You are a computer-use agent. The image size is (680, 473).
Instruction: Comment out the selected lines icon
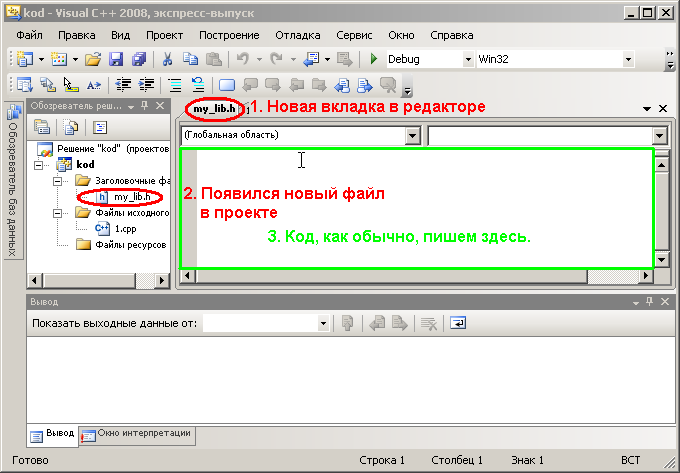point(175,85)
